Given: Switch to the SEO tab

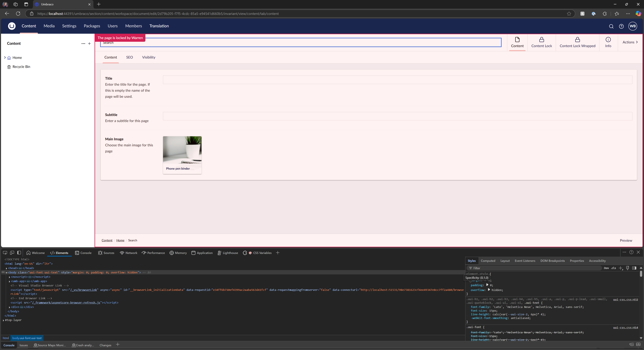Looking at the screenshot, I should (x=129, y=57).
